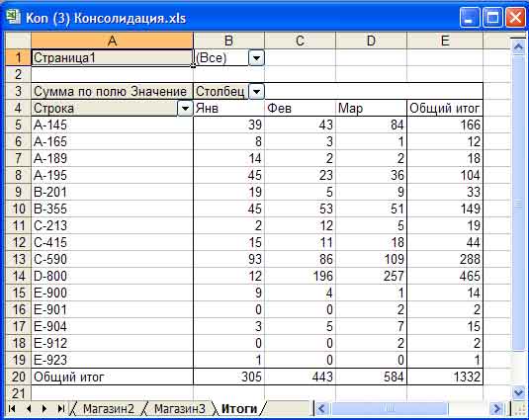The height and width of the screenshot is (420, 529).
Task: Click the Фев column label cell
Action: [x=300, y=108]
